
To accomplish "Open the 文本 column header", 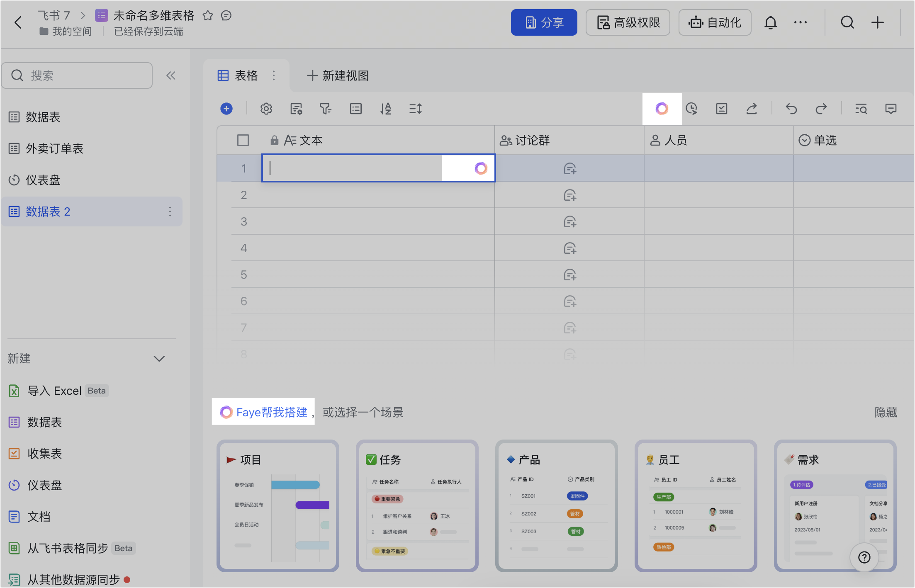I will coord(378,140).
